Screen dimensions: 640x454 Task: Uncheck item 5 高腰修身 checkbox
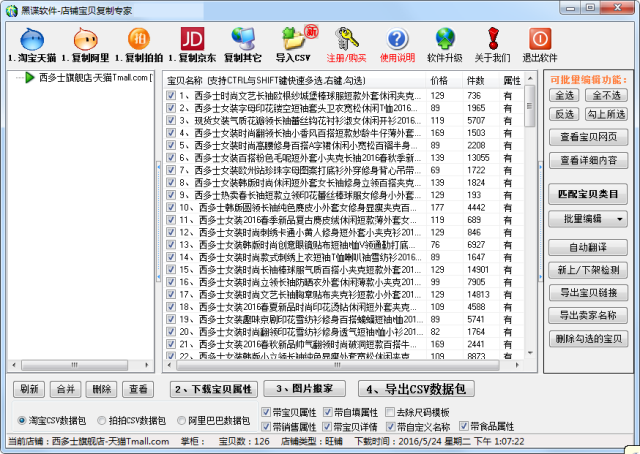point(171,145)
